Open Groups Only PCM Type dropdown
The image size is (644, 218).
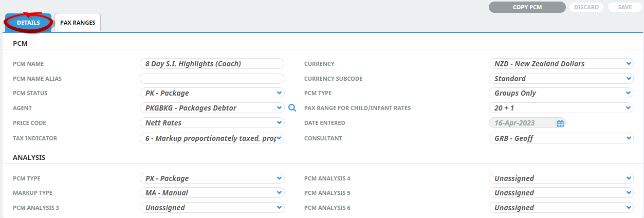click(x=561, y=93)
